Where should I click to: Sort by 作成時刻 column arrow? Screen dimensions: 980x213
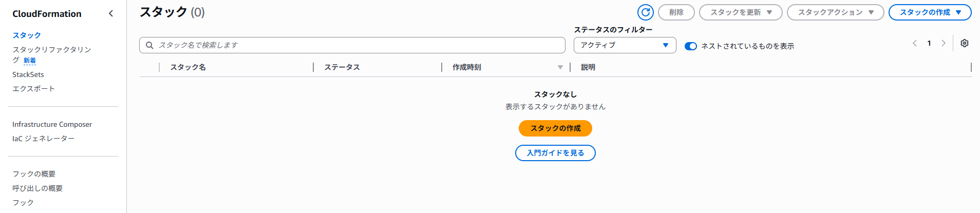click(560, 67)
